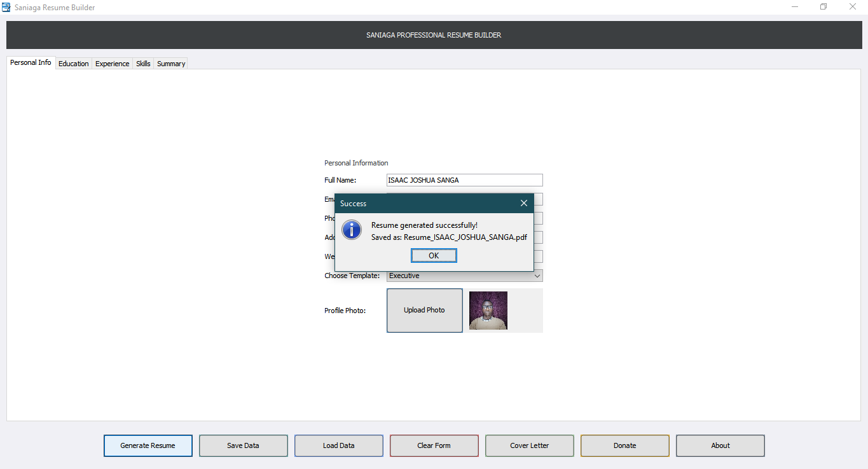The height and width of the screenshot is (469, 868).
Task: Select the Personal Info tab
Action: (x=31, y=62)
